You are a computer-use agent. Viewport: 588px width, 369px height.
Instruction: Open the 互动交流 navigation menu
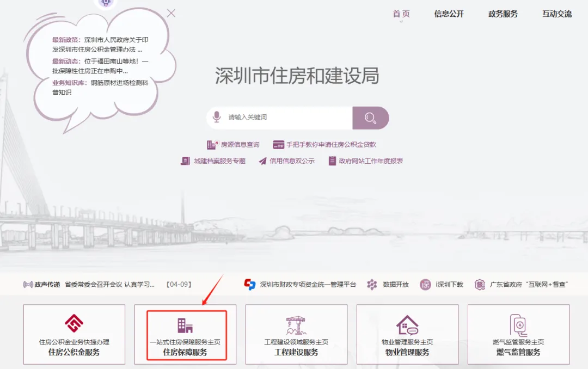(557, 14)
